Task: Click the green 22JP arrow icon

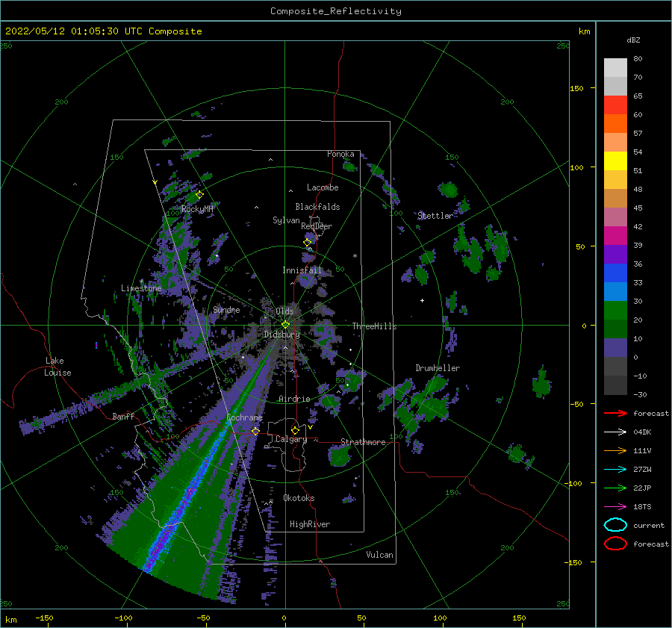Action: [615, 488]
